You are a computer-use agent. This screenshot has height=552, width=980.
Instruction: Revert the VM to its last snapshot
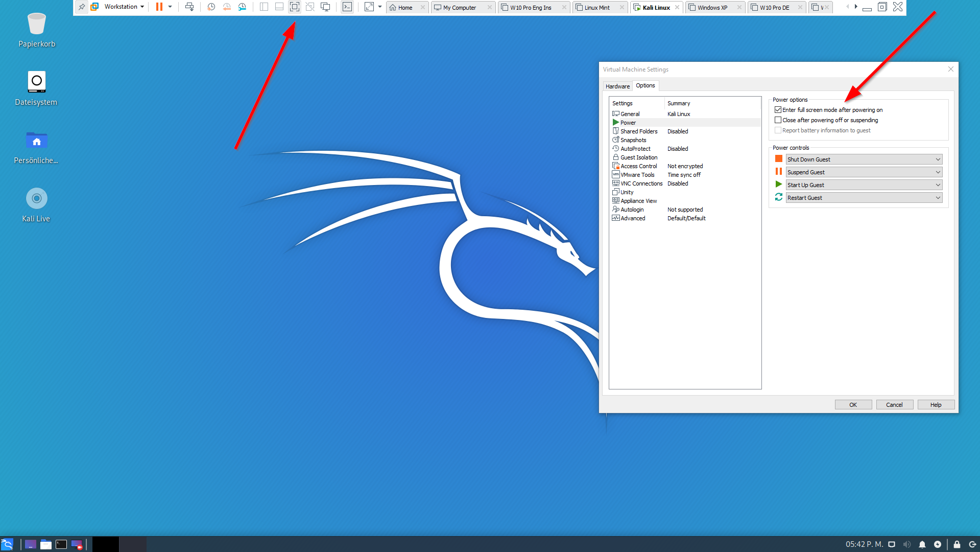point(227,7)
